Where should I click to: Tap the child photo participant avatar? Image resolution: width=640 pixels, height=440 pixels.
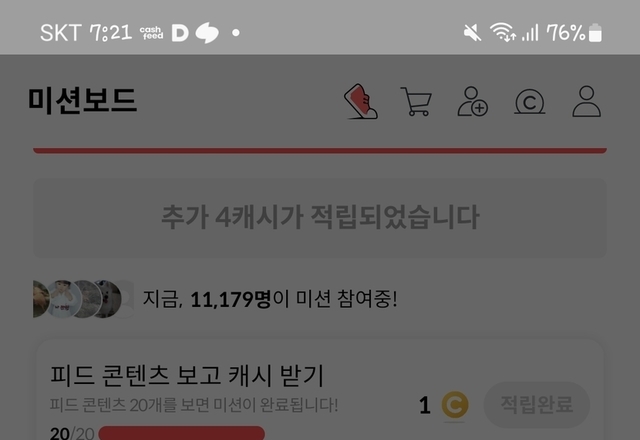(x=62, y=299)
